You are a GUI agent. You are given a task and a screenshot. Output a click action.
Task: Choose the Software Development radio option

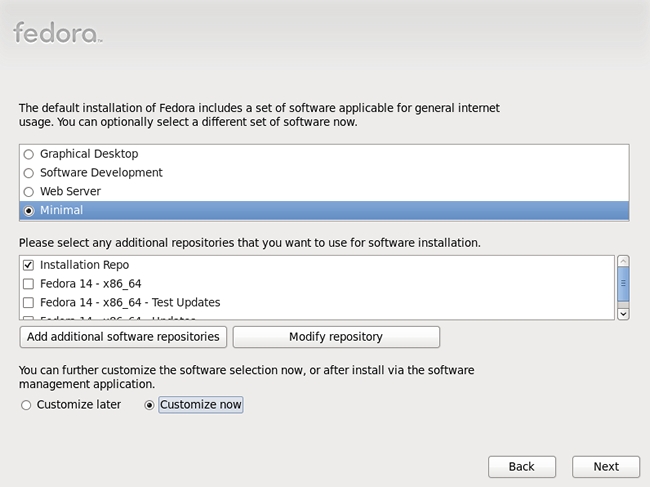[x=29, y=173]
